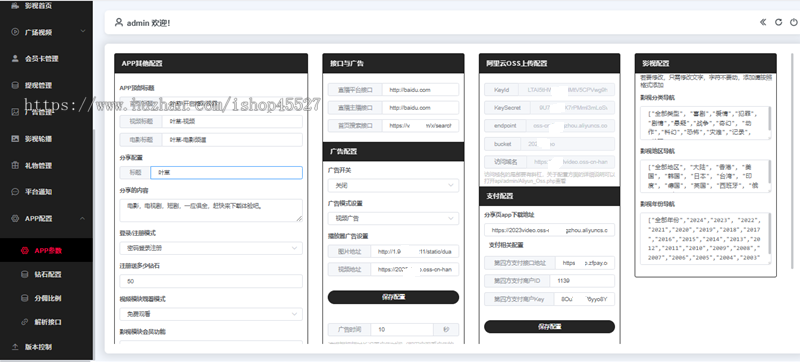Image resolution: width=800 pixels, height=362 pixels.
Task: Open the 广告开关 dropdown showing 关闭
Action: [393, 186]
